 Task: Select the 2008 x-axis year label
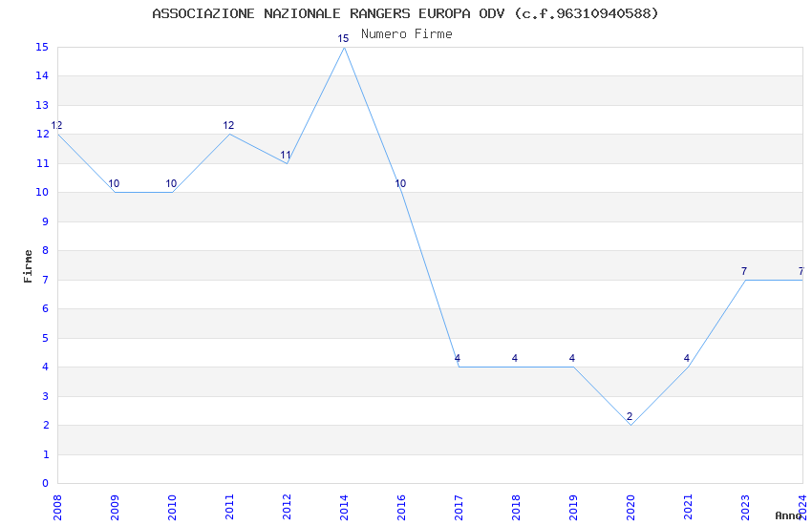pos(57,507)
